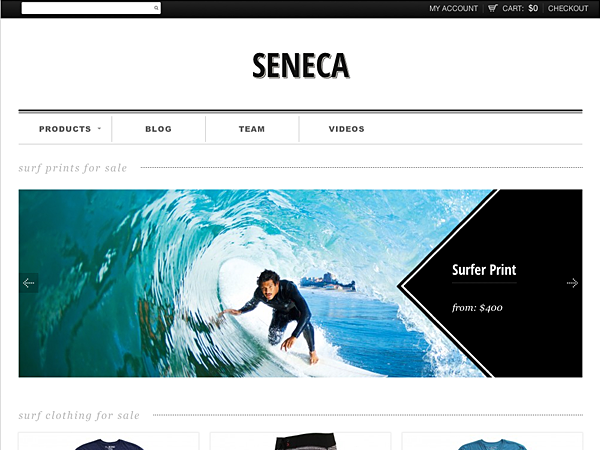600x450 pixels.
Task: Click the Checkout link
Action: (x=568, y=8)
